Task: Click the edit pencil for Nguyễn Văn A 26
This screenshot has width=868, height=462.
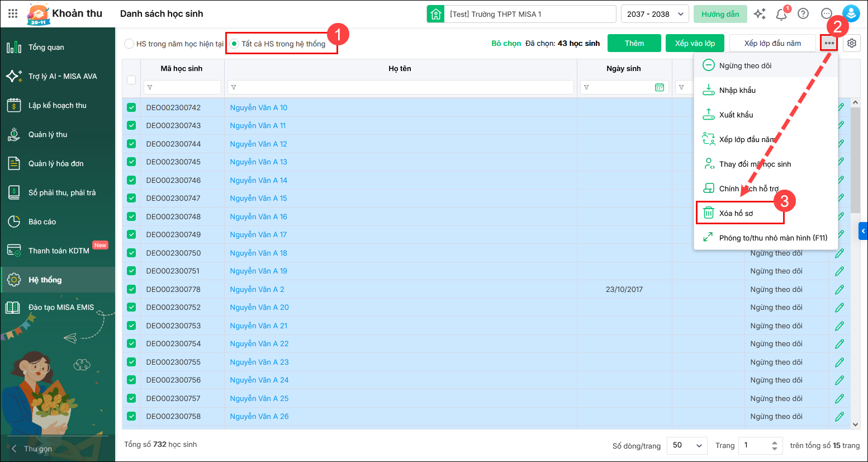Action: click(839, 417)
